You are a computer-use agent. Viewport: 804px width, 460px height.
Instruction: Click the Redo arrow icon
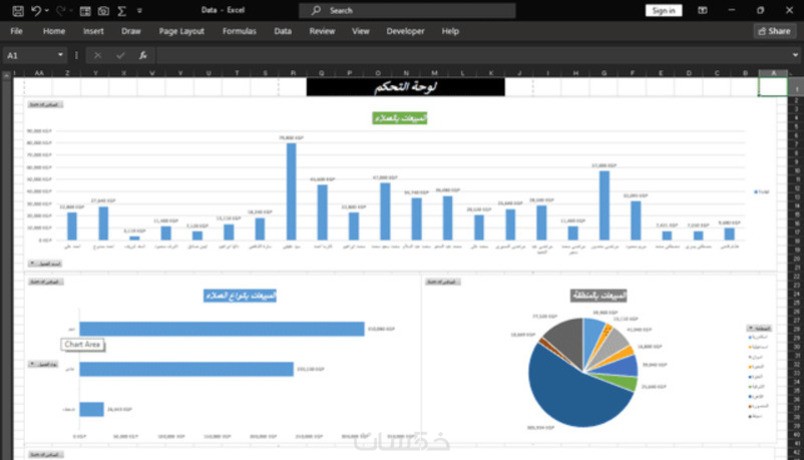tap(61, 10)
